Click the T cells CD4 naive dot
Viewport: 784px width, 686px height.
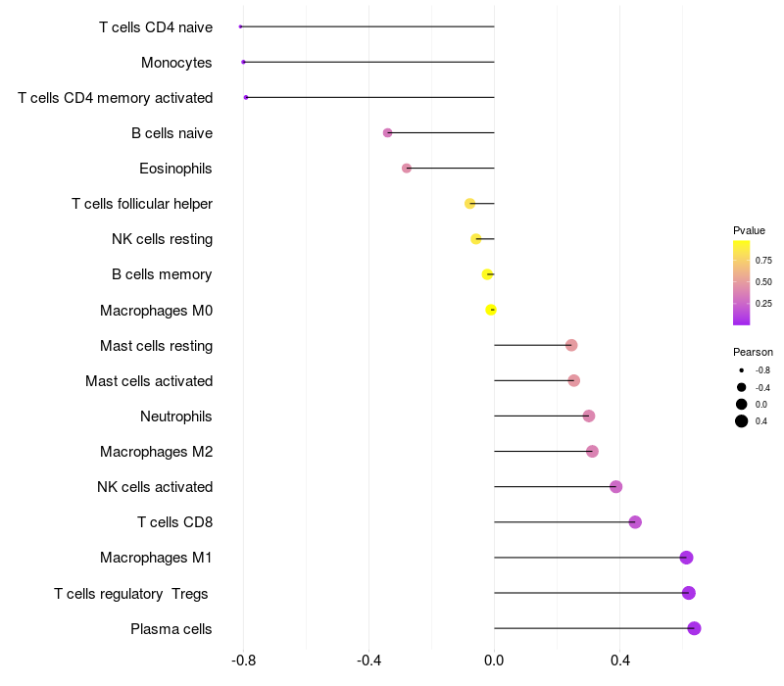pyautogui.click(x=240, y=26)
